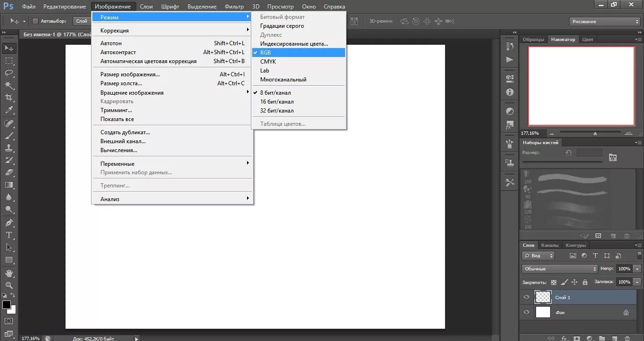The image size is (644, 341).
Task: Select the Brush tool
Action: (x=9, y=136)
